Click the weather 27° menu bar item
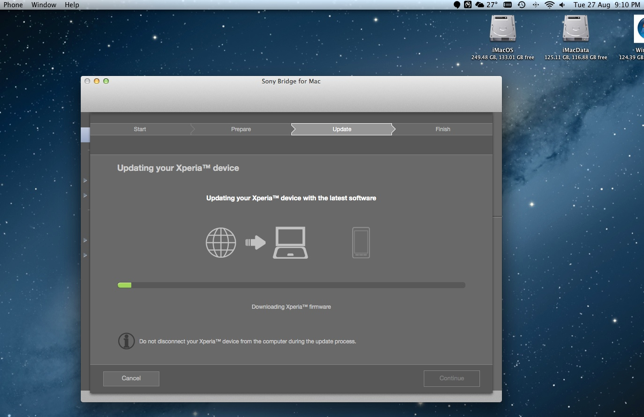 pos(486,5)
